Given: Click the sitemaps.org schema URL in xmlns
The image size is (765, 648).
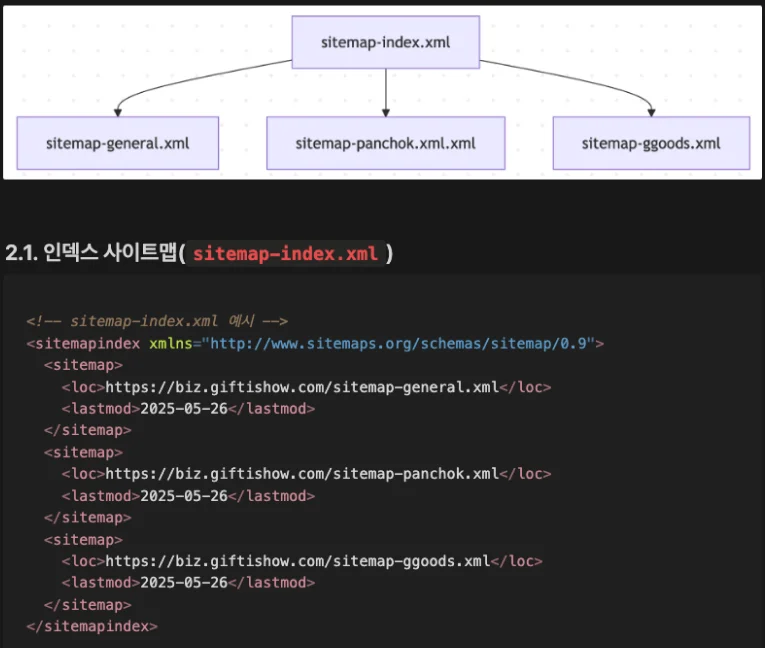Looking at the screenshot, I should pos(399,344).
